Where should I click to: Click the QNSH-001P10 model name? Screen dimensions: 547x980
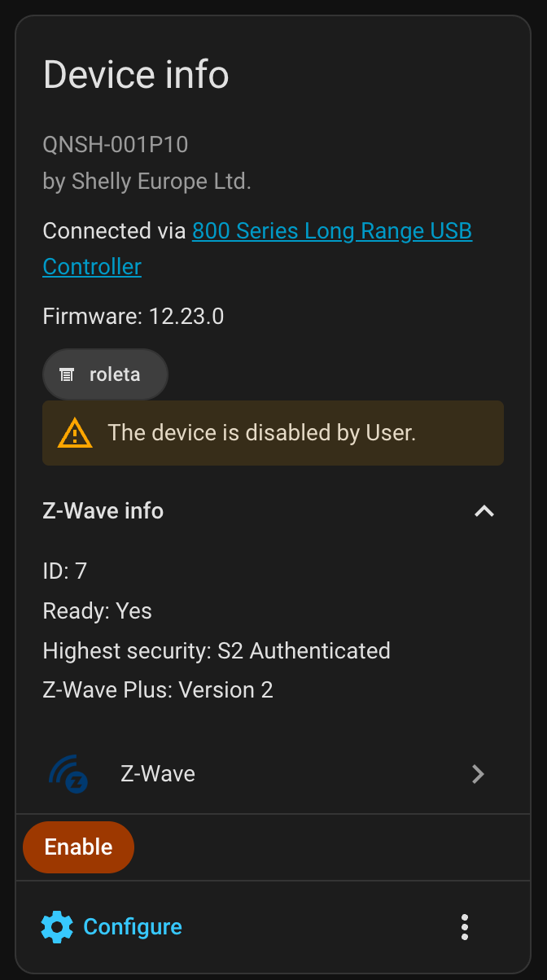pyautogui.click(x=116, y=145)
